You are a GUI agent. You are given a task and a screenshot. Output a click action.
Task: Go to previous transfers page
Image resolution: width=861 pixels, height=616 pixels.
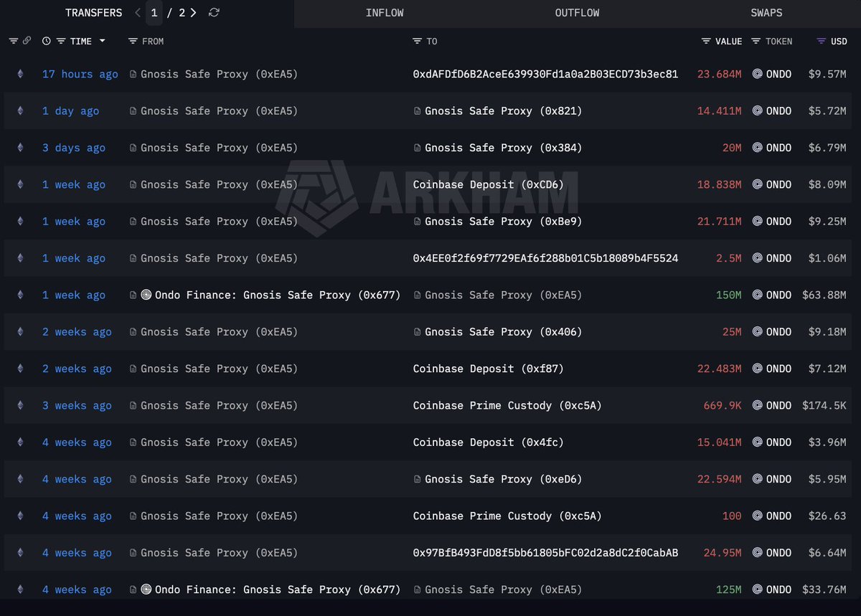coord(138,13)
